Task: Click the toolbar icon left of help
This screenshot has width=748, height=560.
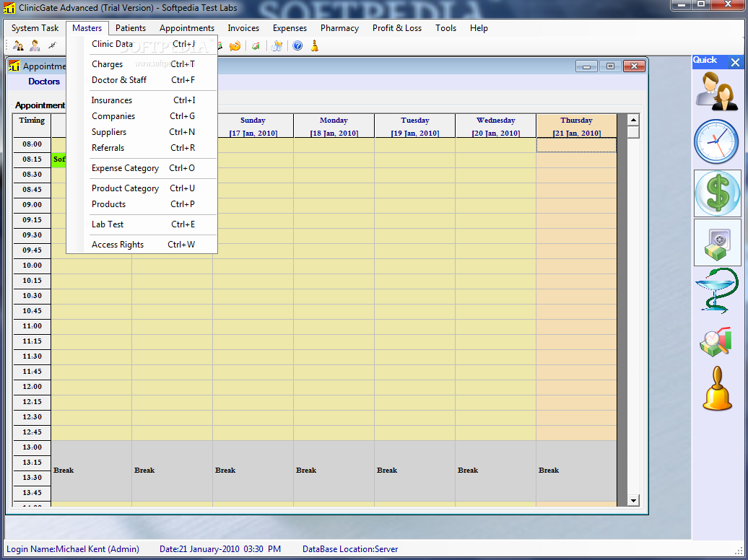Action: tap(277, 45)
